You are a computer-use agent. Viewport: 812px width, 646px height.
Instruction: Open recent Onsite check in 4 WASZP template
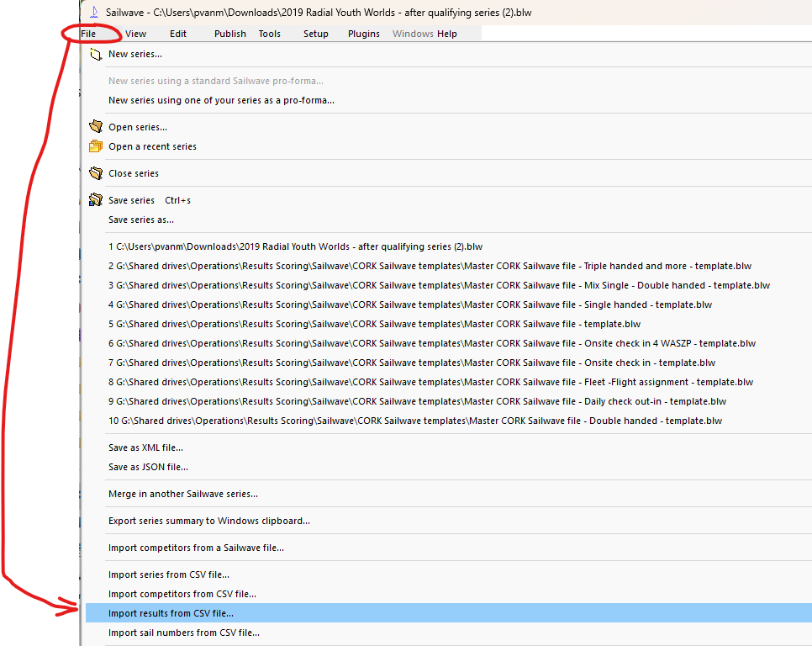(432, 343)
